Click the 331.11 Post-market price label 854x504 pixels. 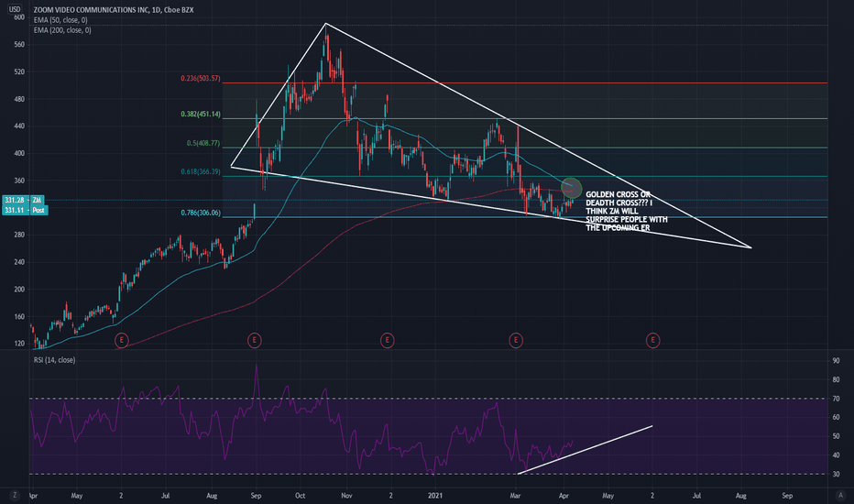[x=25, y=211]
